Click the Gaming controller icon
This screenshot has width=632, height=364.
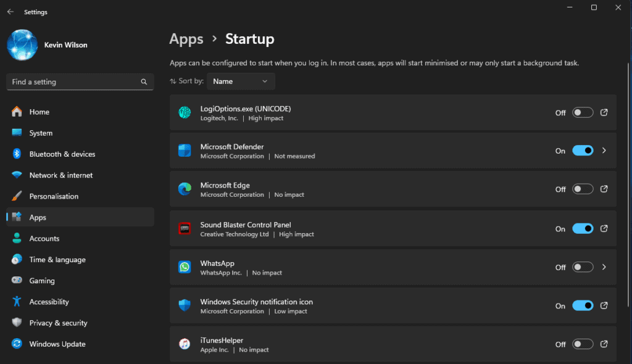click(17, 280)
